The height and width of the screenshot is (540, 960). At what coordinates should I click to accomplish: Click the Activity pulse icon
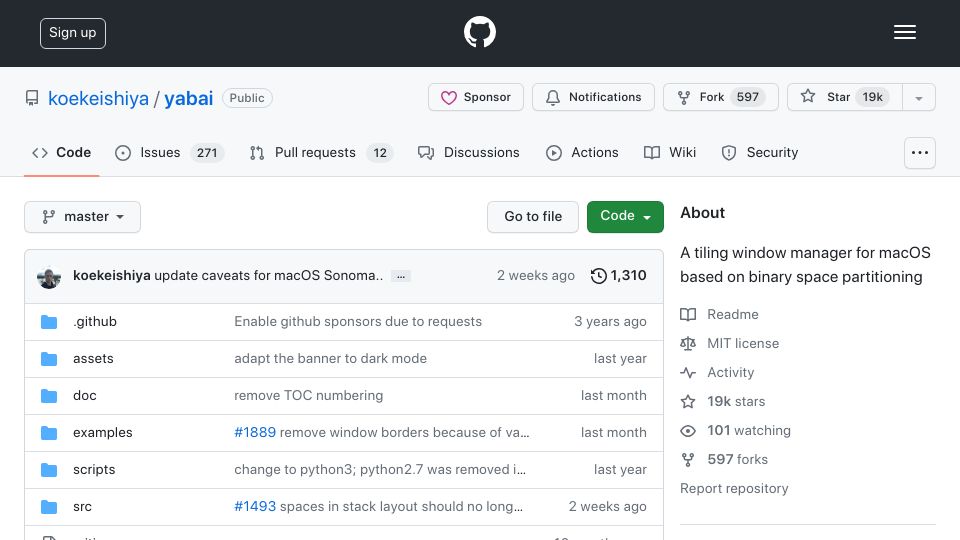(x=688, y=372)
